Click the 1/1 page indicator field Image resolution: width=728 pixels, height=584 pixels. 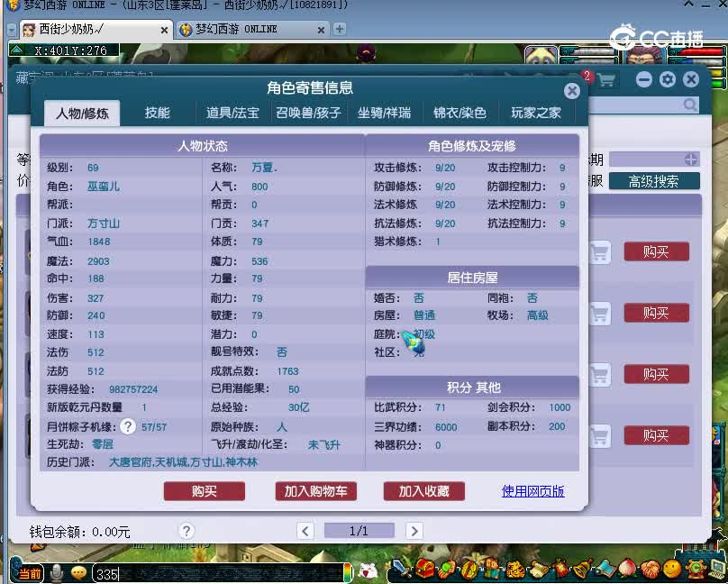(x=359, y=531)
